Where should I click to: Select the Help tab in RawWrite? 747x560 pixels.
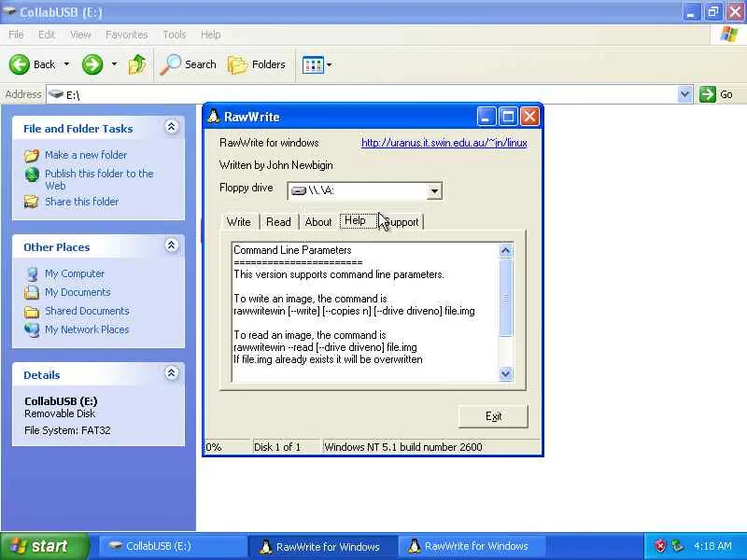358,220
